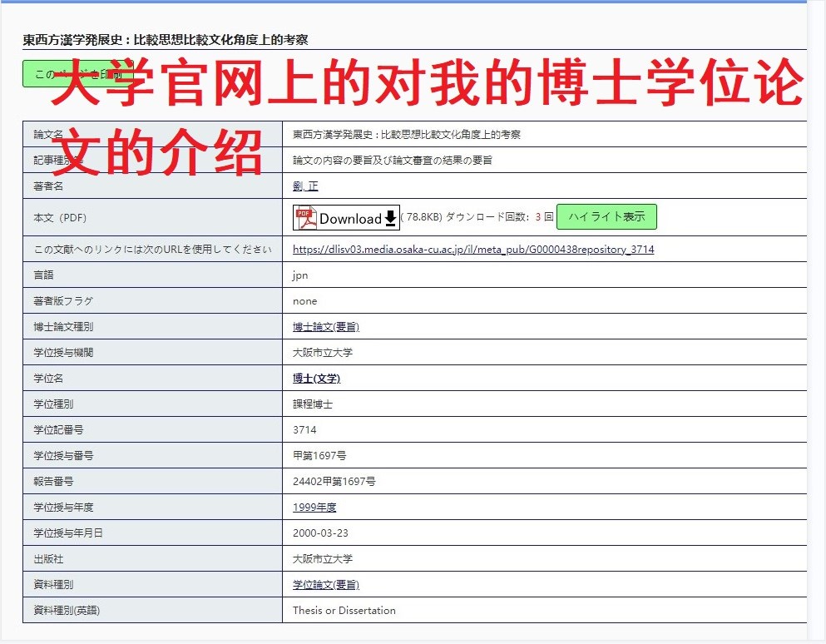Click the red PDF file icon
This screenshot has height=644, width=826.
[305, 217]
